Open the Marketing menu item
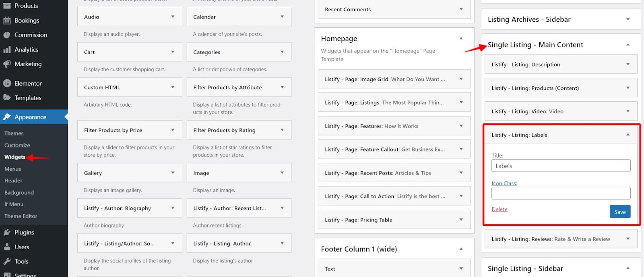 pyautogui.click(x=28, y=64)
